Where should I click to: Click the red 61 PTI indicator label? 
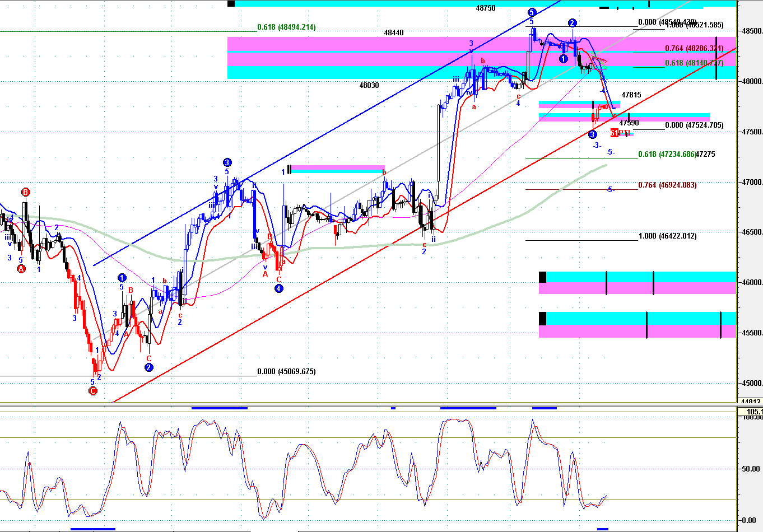620,133
